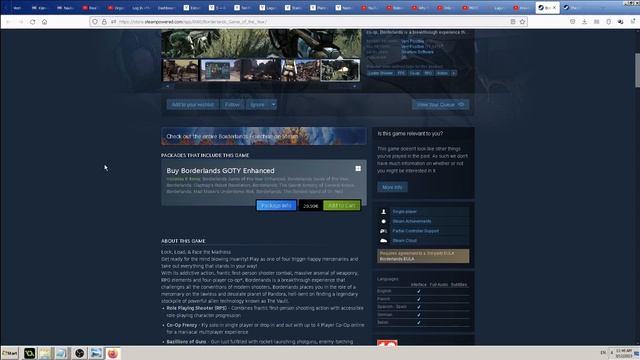The height and width of the screenshot is (360, 640).
Task: Click the Gearbox Software developer link
Action: pos(417,52)
